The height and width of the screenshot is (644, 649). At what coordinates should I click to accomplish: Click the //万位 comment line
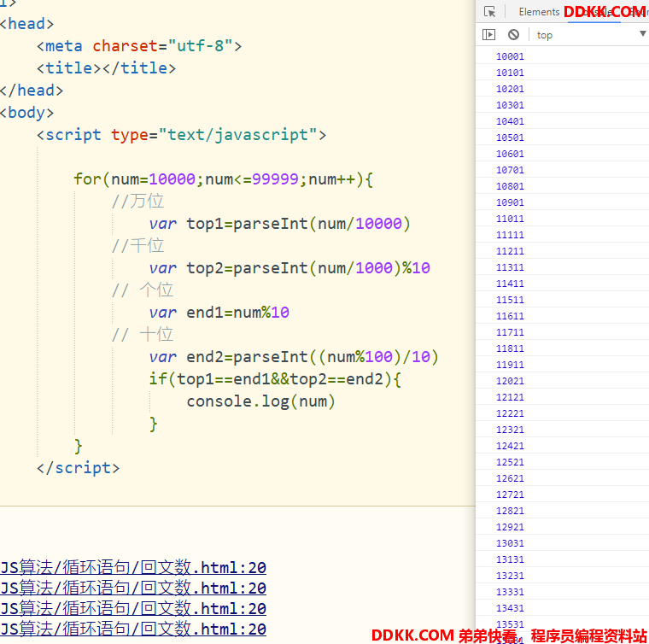click(137, 202)
